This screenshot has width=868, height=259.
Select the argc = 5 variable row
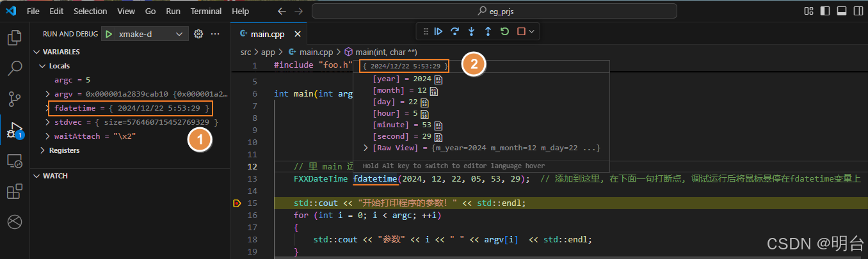click(130, 80)
